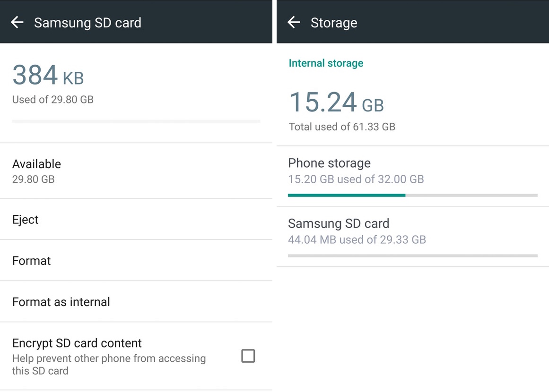Click the Phone storage usage progress bar
Viewport: 549px width, 392px height.
[412, 195]
